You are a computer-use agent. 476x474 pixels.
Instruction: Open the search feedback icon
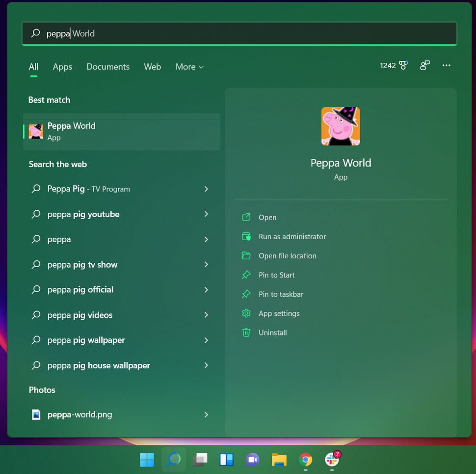pos(424,65)
